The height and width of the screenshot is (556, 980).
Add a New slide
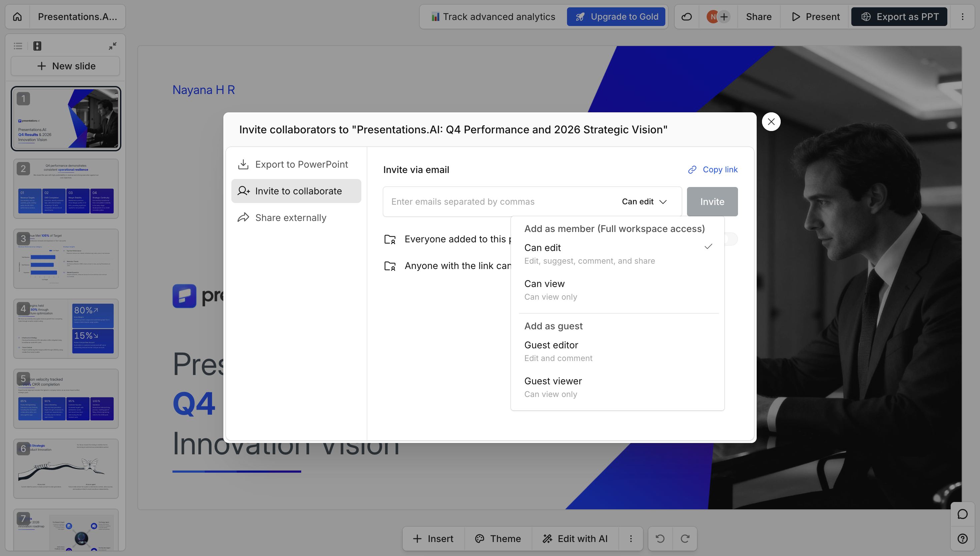point(66,66)
